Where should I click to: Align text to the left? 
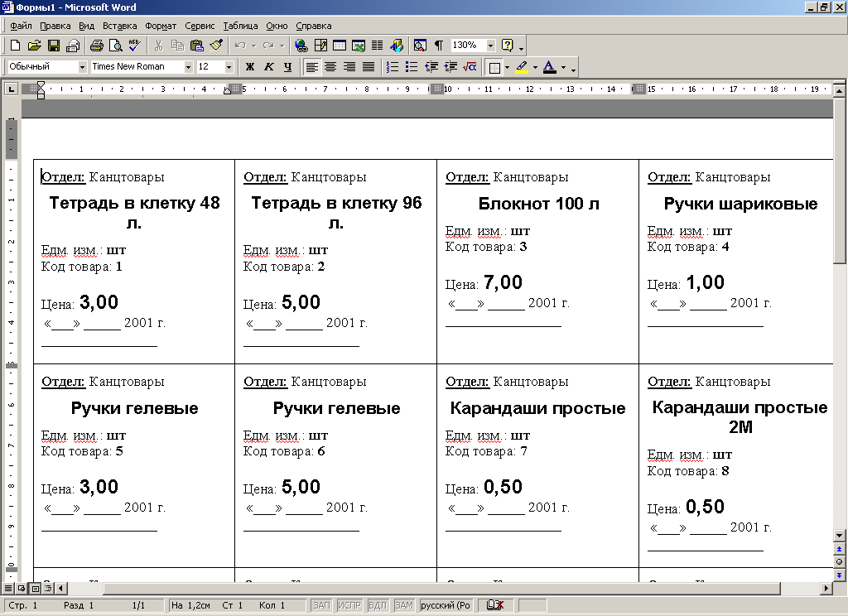tap(311, 66)
